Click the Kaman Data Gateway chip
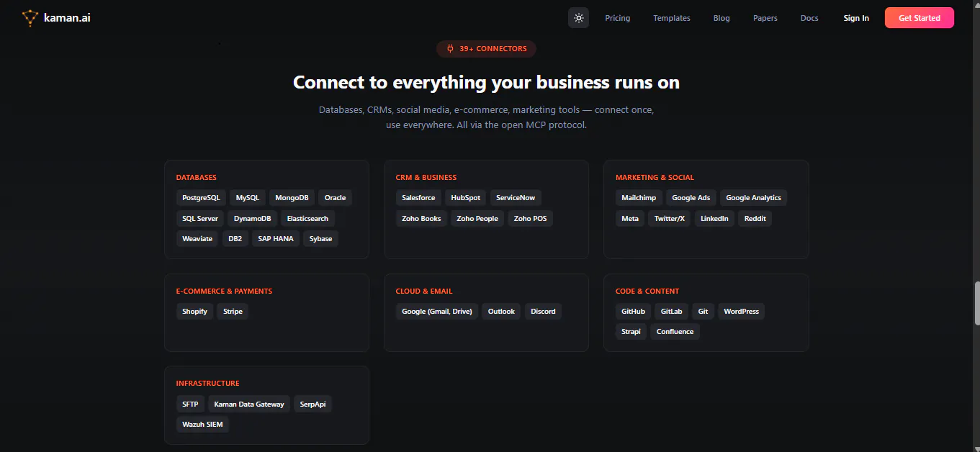 [249, 404]
